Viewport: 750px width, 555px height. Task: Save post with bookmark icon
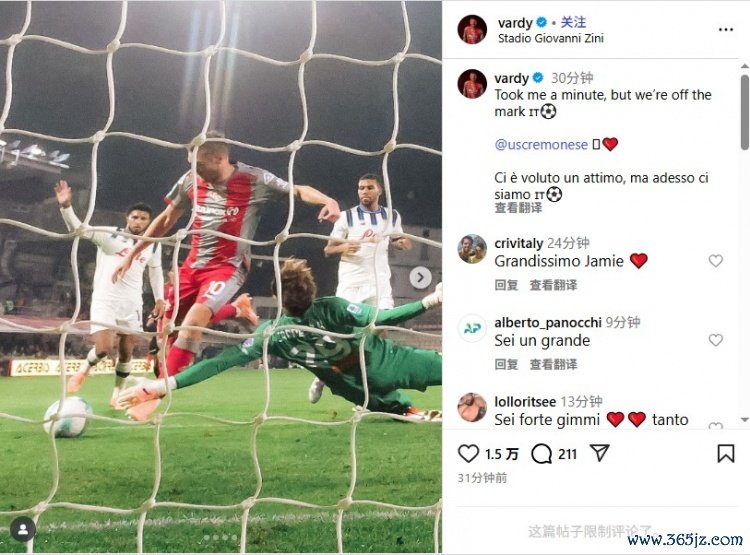pyautogui.click(x=726, y=454)
